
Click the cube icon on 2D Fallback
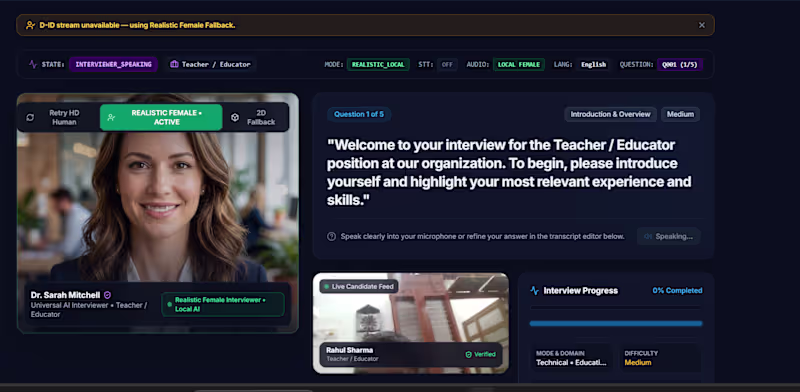[235, 117]
